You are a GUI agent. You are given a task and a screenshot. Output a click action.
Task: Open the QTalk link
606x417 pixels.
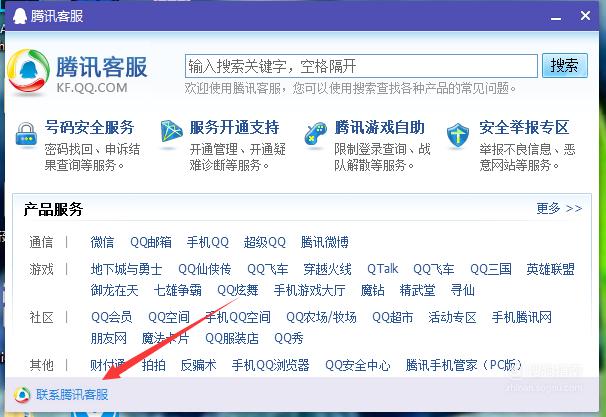point(383,269)
